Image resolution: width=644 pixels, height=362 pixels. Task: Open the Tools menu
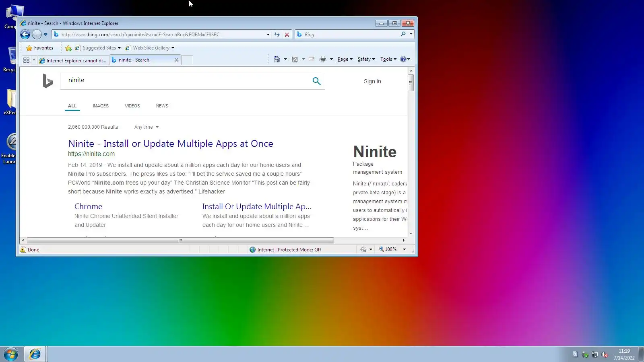pyautogui.click(x=388, y=59)
